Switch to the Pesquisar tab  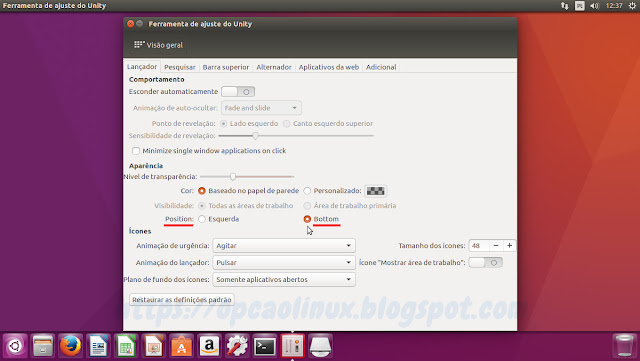point(180,67)
